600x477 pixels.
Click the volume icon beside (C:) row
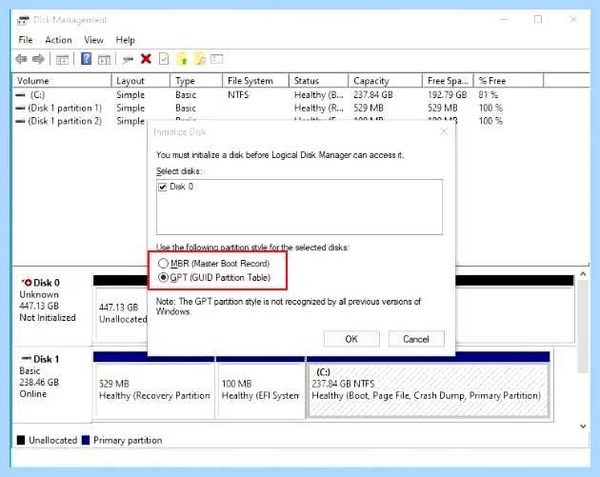20,95
